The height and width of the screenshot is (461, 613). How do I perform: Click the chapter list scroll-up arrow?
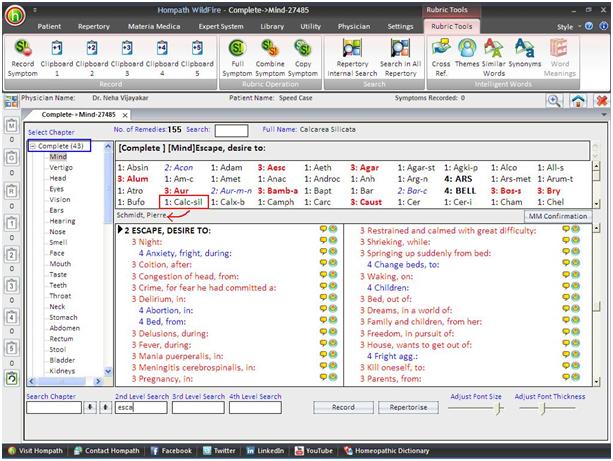click(108, 147)
